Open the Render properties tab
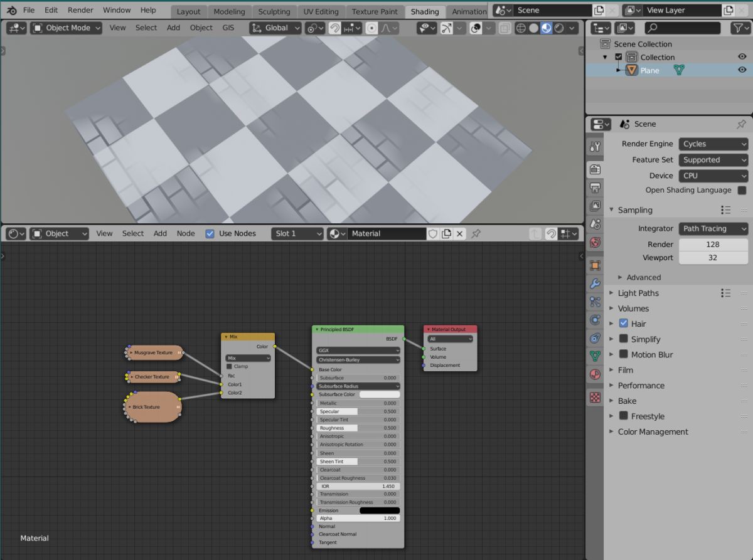 point(595,169)
